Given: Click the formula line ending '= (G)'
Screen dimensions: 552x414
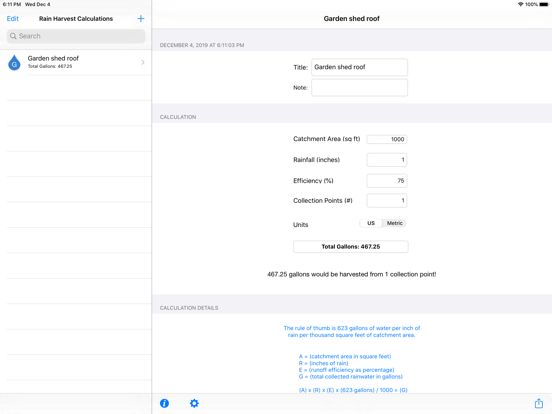Looking at the screenshot, I should point(353,390).
